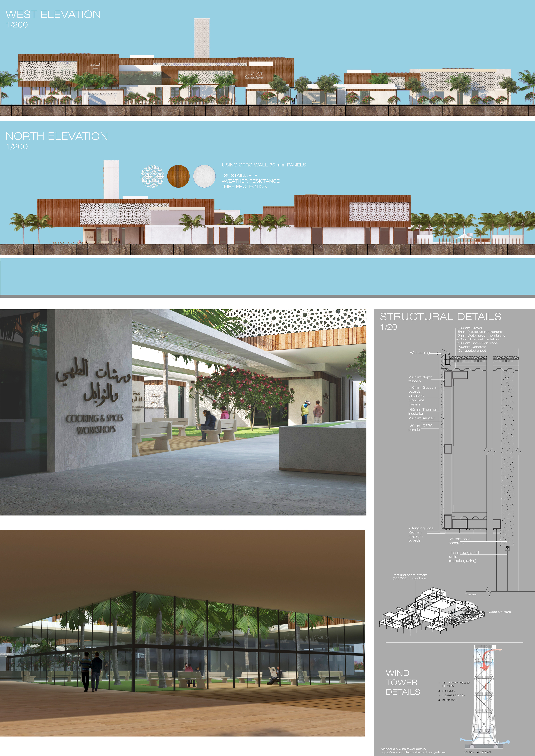Viewport: 535px width, 756px height.
Task: Click the '-30mm GFRC panels' label
Action: click(421, 428)
